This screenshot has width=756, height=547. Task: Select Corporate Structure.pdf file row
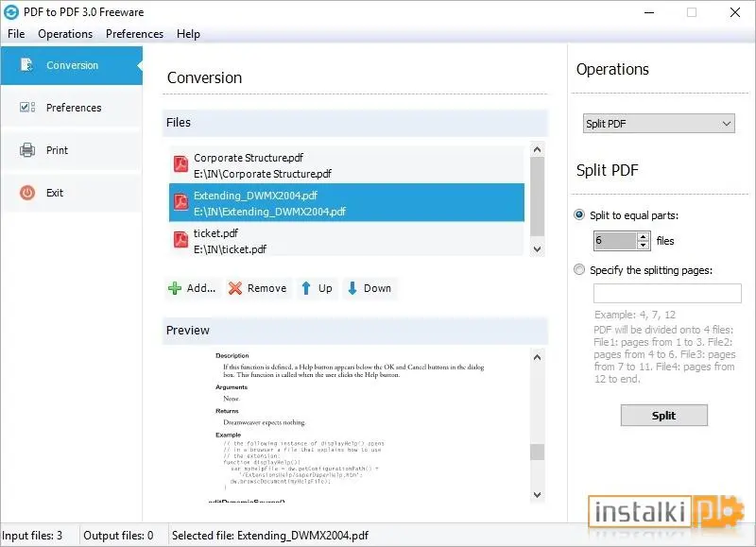(x=347, y=164)
